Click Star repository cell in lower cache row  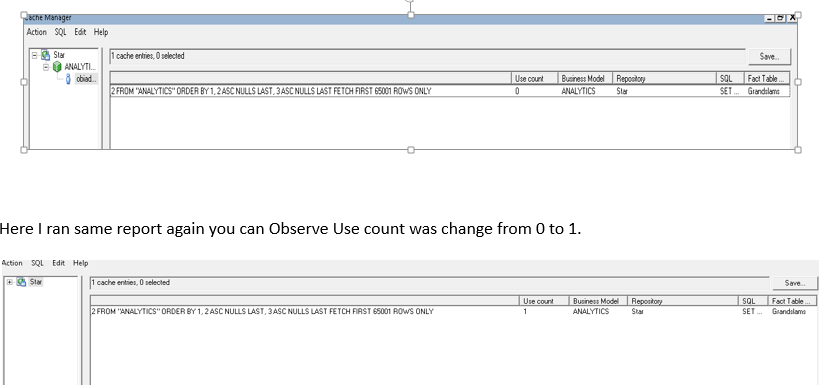tap(637, 312)
